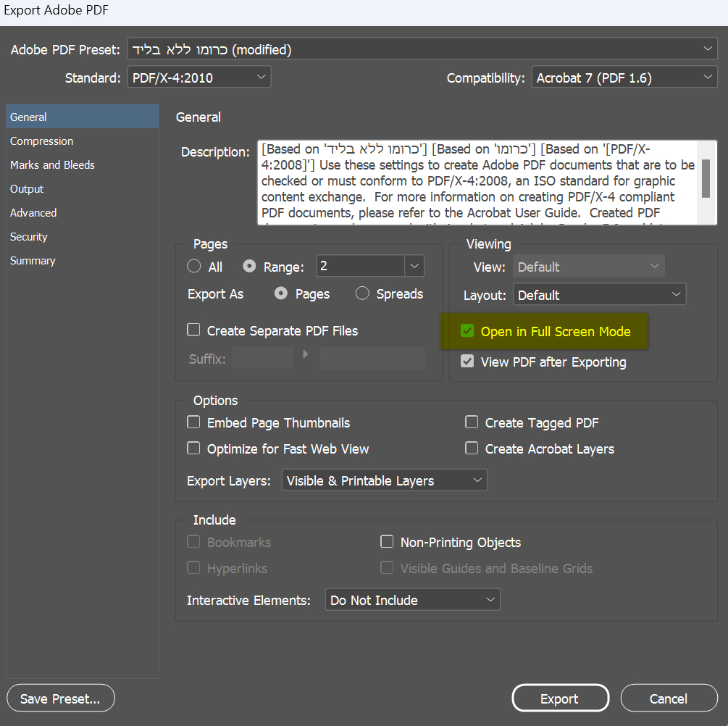Expand the Standard PDF/X-4:2010 dropdown
The image size is (728, 726).
click(x=198, y=78)
